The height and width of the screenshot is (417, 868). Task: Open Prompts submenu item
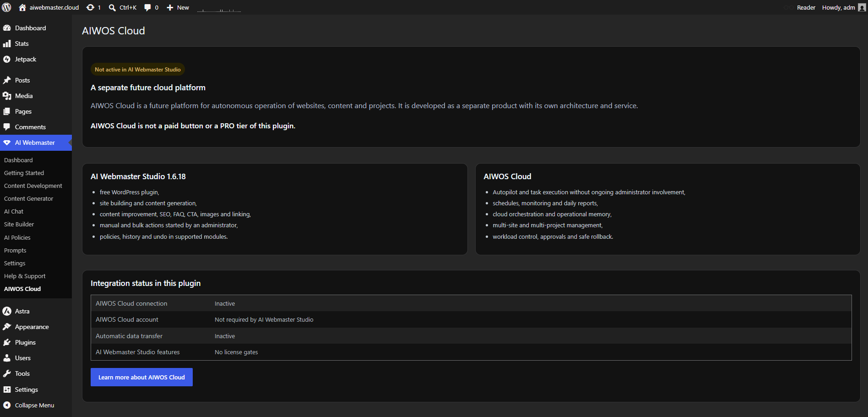tap(15, 250)
